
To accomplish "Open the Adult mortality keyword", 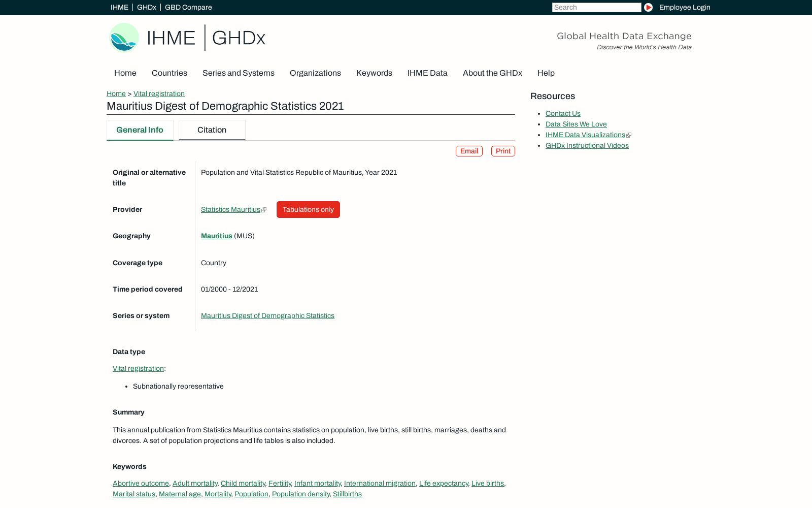I will point(195,484).
